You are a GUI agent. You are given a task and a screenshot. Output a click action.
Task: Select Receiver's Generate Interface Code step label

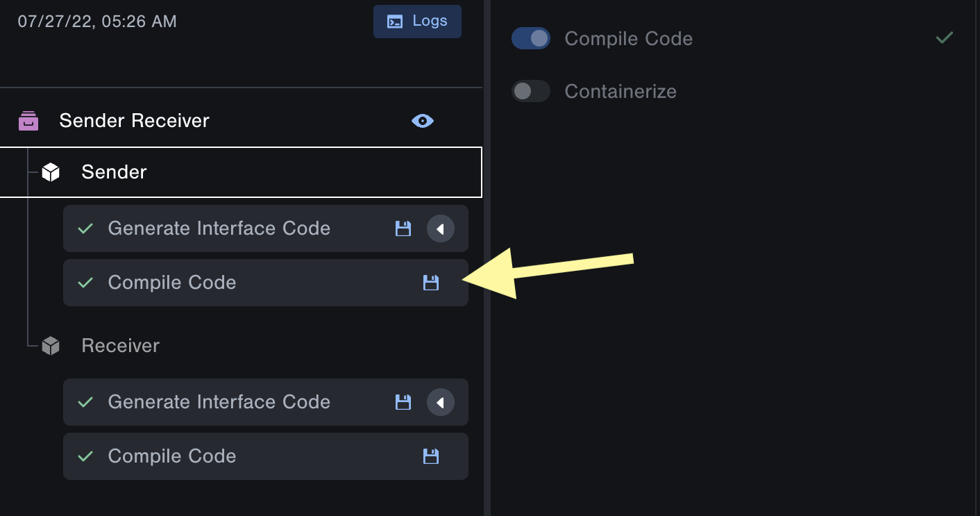pyautogui.click(x=219, y=402)
